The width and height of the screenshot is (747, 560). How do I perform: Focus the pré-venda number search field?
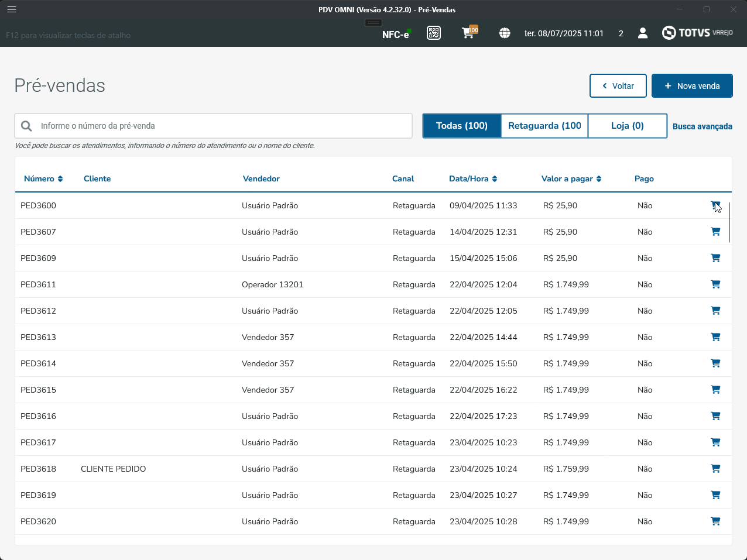click(222, 126)
